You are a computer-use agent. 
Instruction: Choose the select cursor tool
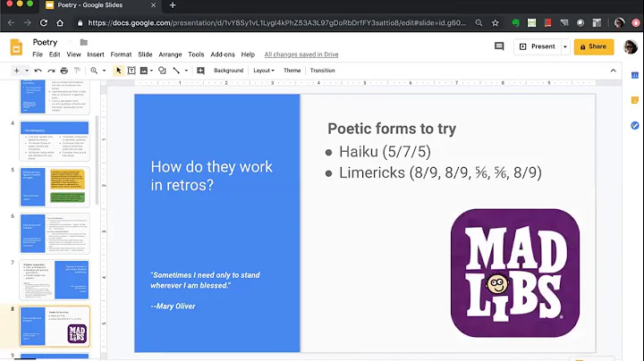pyautogui.click(x=118, y=71)
